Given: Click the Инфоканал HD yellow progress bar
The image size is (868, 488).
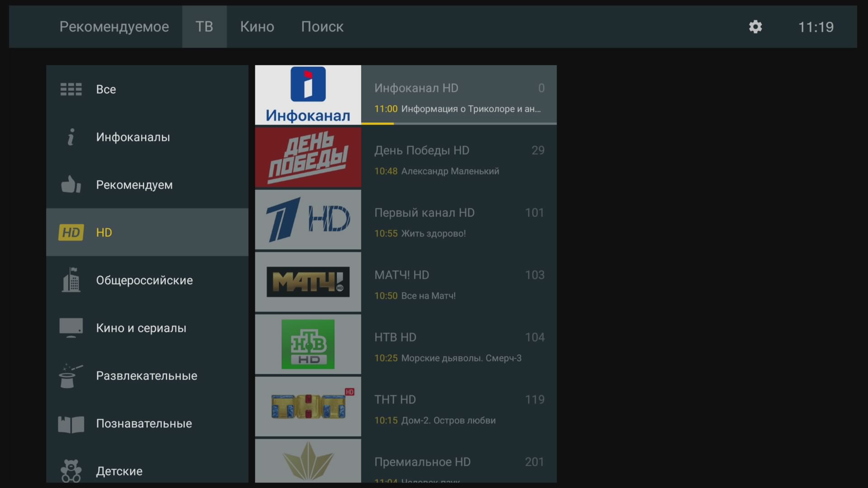Looking at the screenshot, I should click(377, 123).
